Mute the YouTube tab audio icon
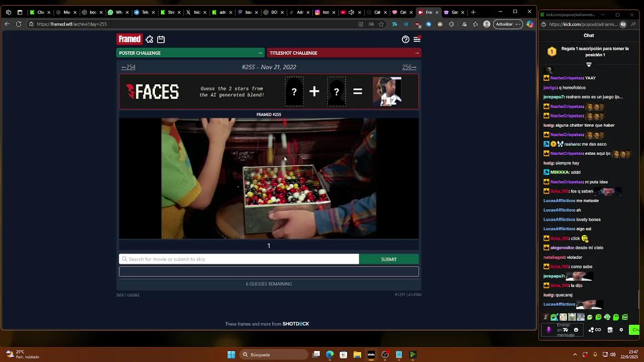This screenshot has width=644, height=362. tap(351, 12)
